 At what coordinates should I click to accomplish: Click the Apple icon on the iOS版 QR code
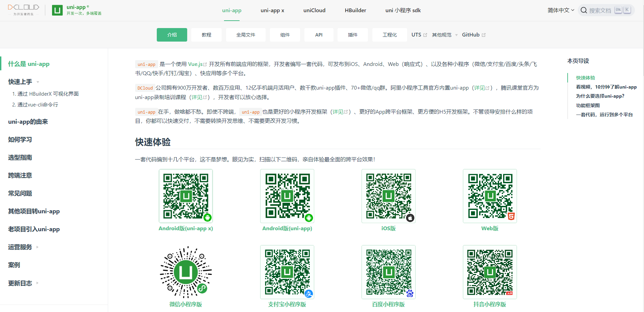[x=410, y=218]
